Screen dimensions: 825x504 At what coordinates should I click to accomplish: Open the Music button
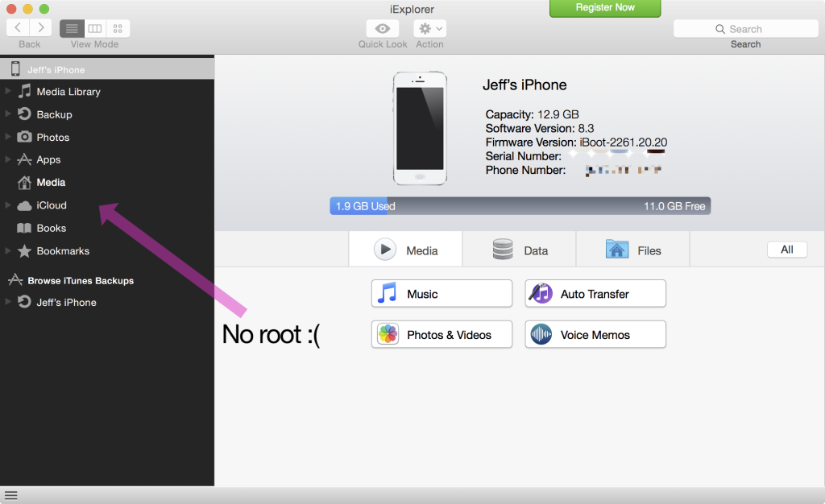(442, 294)
